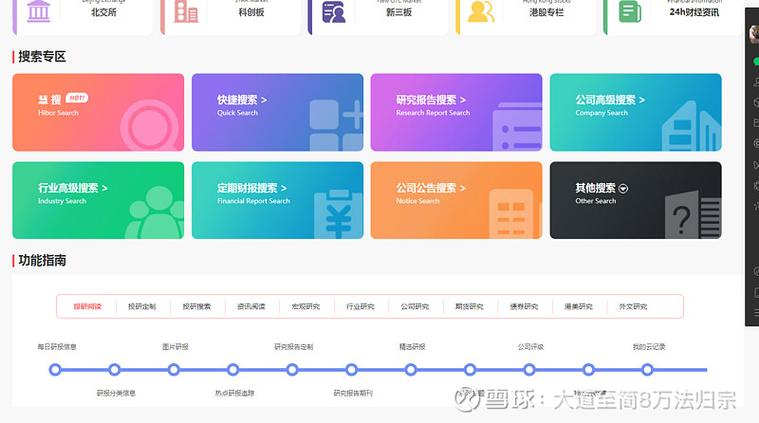
Task: Click the 每日研报信息 timeline node
Action: pyautogui.click(x=55, y=370)
